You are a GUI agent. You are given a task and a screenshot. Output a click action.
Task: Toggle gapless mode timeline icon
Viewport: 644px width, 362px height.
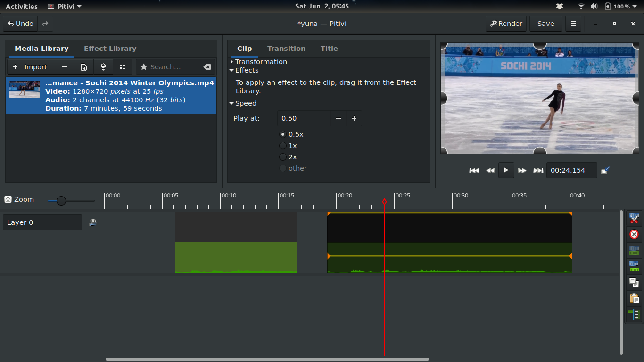point(634,314)
